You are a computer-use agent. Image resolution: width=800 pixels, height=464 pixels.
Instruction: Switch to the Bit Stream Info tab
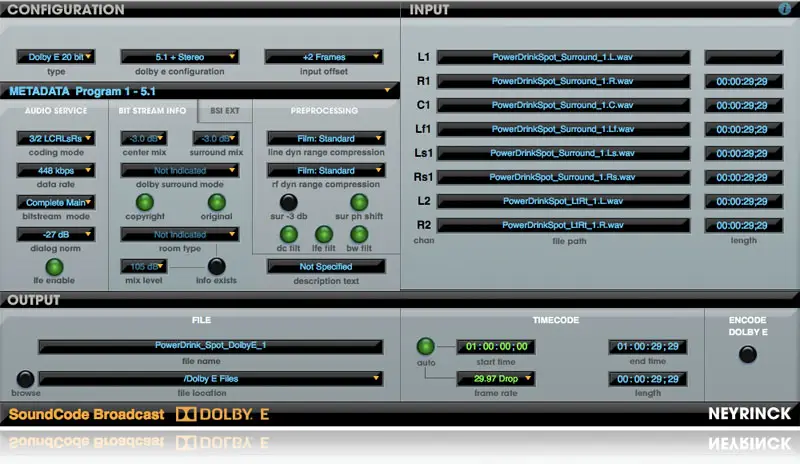pyautogui.click(x=152, y=111)
